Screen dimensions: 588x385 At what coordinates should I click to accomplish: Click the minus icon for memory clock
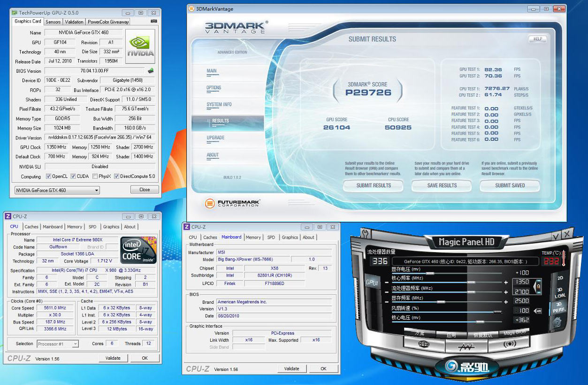click(387, 302)
